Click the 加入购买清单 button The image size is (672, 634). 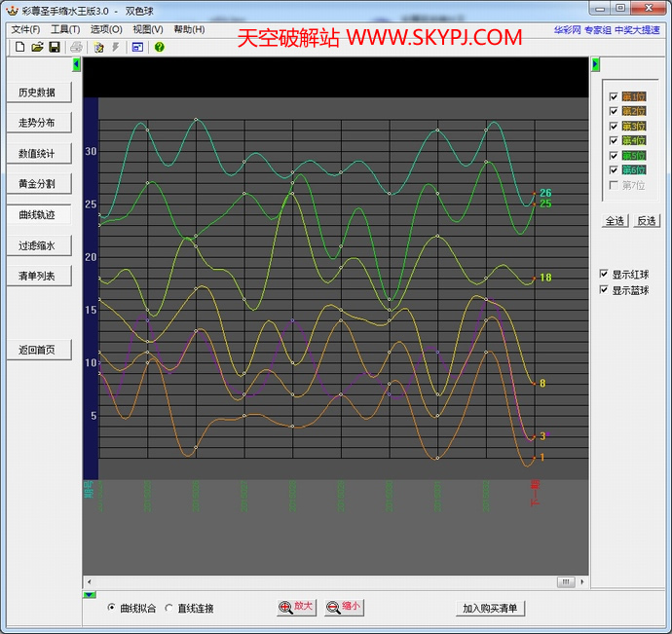490,608
